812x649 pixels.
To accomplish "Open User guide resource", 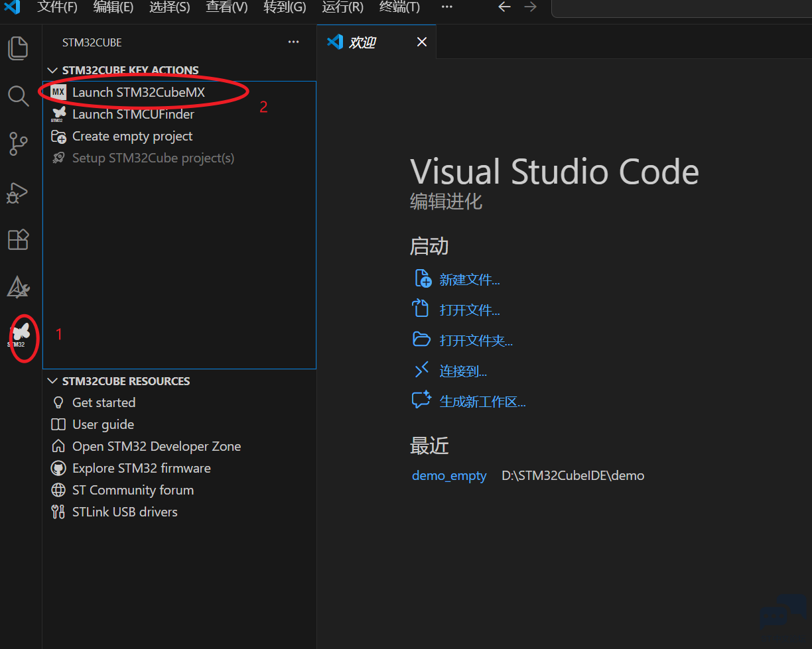I will (x=179, y=424).
